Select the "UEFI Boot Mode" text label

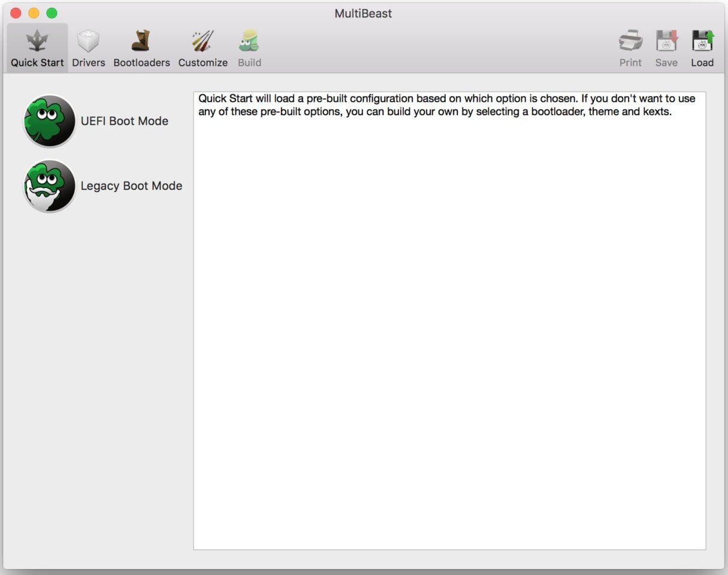click(x=125, y=121)
